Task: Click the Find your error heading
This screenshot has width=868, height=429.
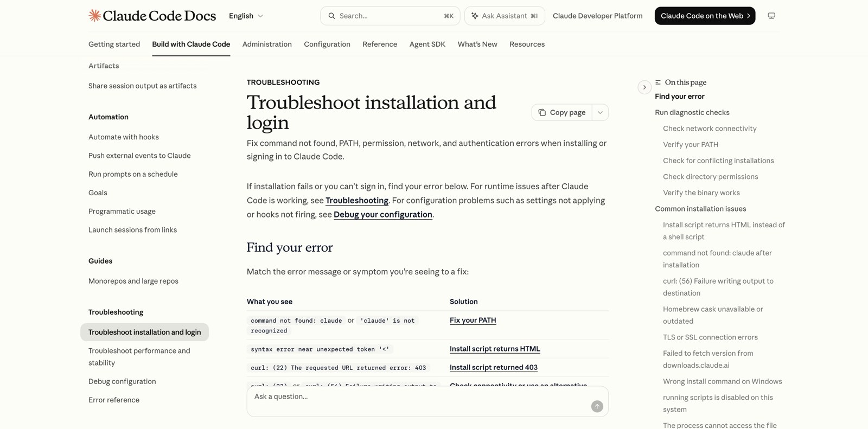Action: pos(290,247)
